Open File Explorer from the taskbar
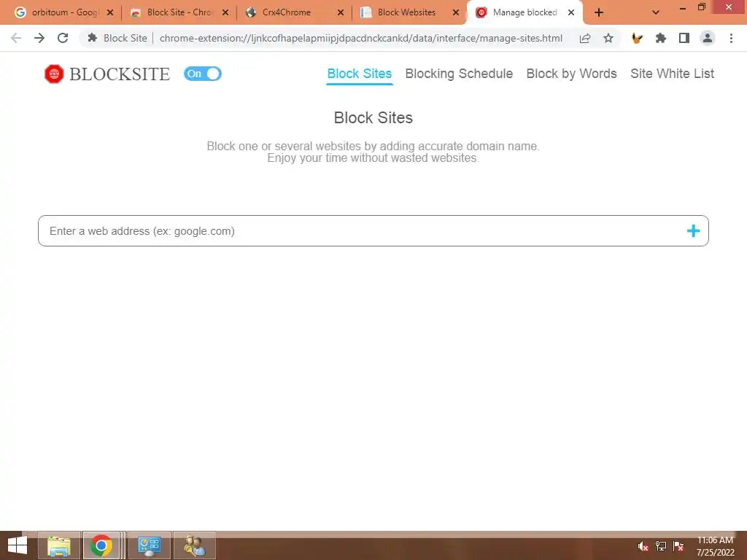 tap(59, 545)
